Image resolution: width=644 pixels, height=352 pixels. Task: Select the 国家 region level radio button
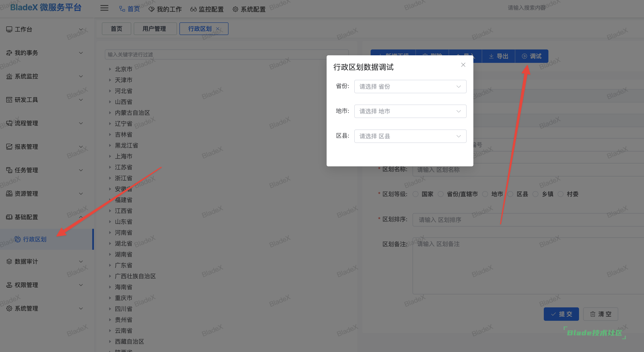(415, 194)
